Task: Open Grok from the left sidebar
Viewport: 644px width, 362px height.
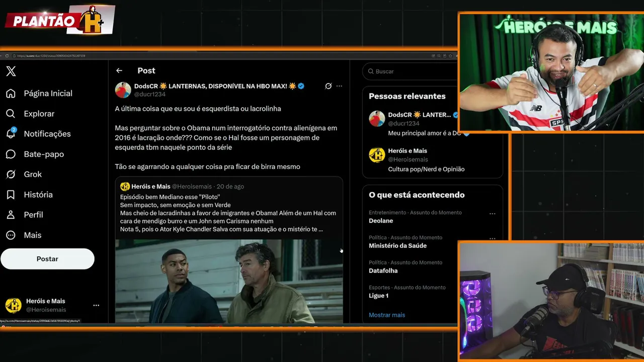Action: pos(24,174)
